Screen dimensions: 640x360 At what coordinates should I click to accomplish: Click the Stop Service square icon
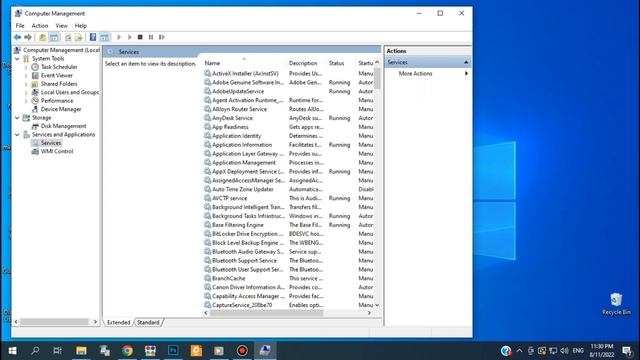tap(140, 37)
